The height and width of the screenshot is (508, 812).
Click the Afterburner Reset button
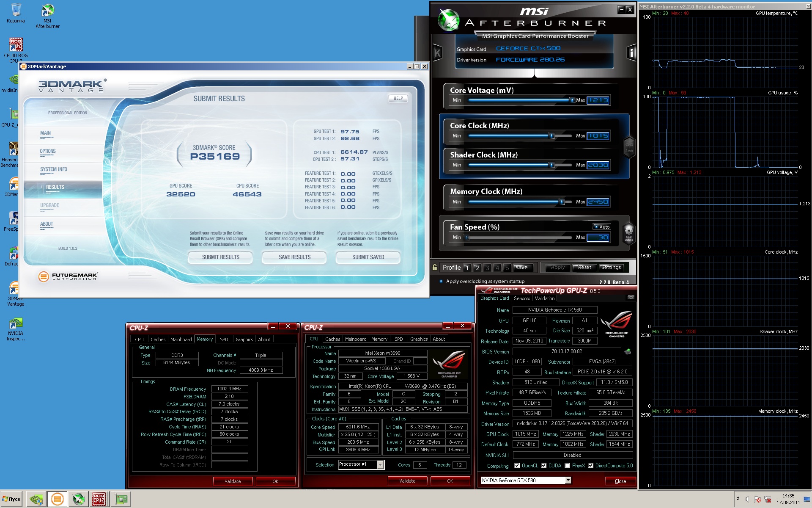coord(584,268)
